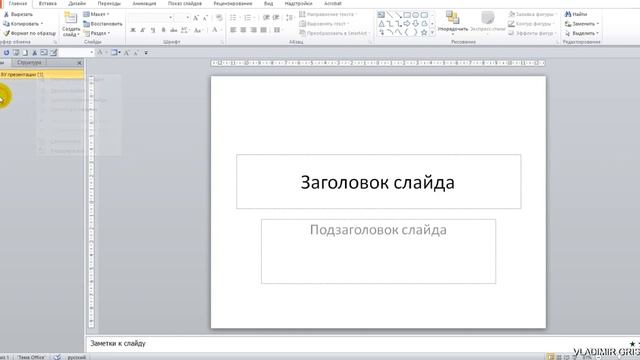Image resolution: width=640 pixels, height=360 pixels.
Task: Click the increase font size button in ribbon
Action: click(x=196, y=18)
